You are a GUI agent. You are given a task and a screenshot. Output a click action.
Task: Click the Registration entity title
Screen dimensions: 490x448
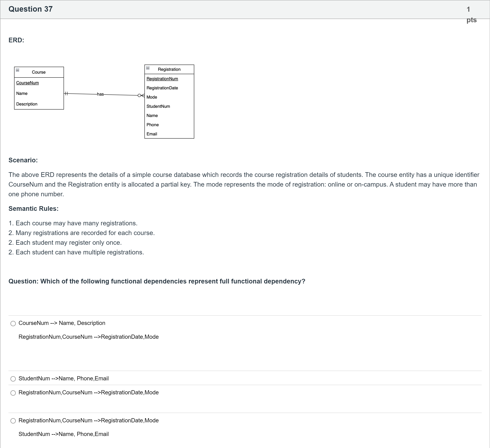click(x=169, y=69)
